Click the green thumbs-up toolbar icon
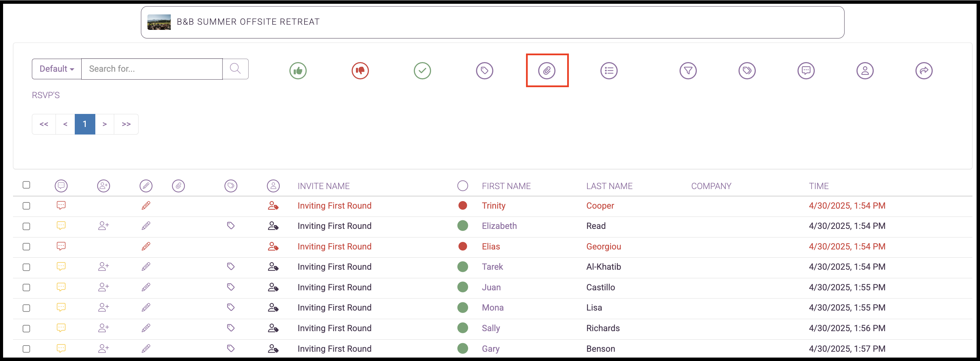980x361 pixels. point(298,70)
